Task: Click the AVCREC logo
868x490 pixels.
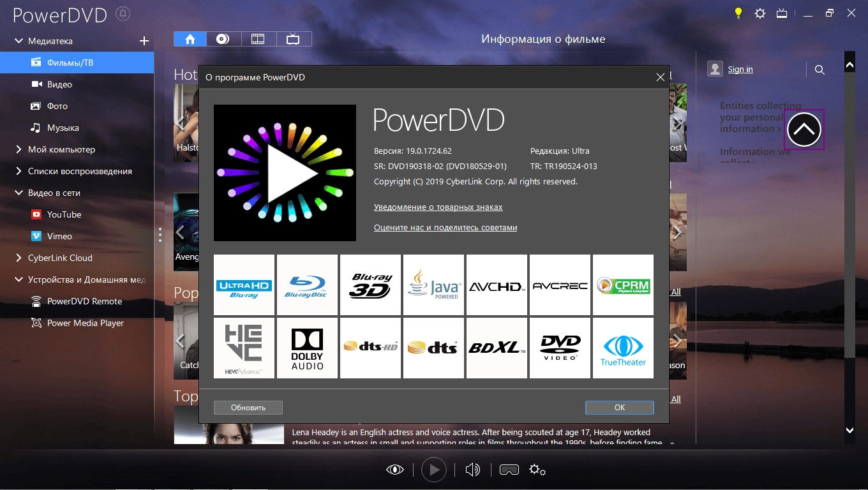Action: (560, 285)
